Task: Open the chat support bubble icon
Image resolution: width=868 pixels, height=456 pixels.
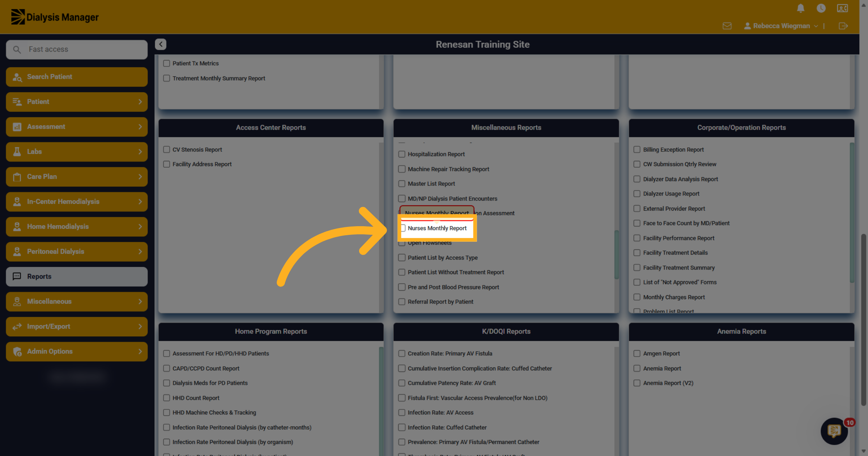Action: pyautogui.click(x=834, y=431)
